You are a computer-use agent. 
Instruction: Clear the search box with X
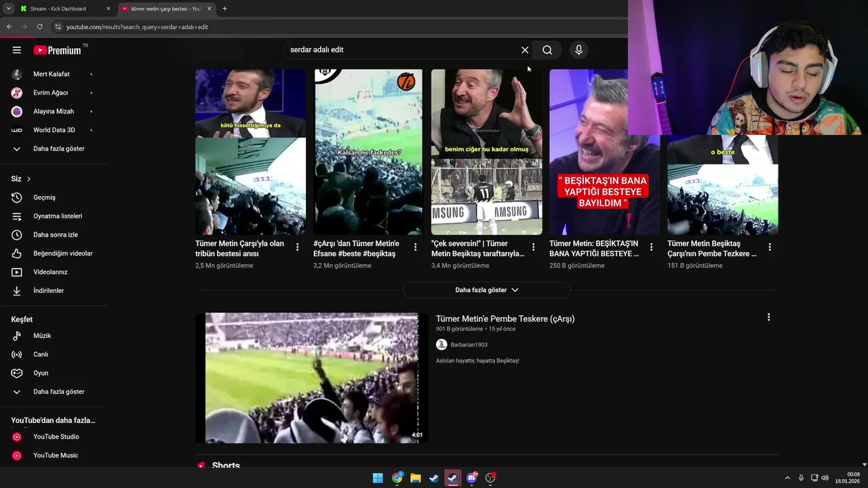pyautogui.click(x=525, y=50)
